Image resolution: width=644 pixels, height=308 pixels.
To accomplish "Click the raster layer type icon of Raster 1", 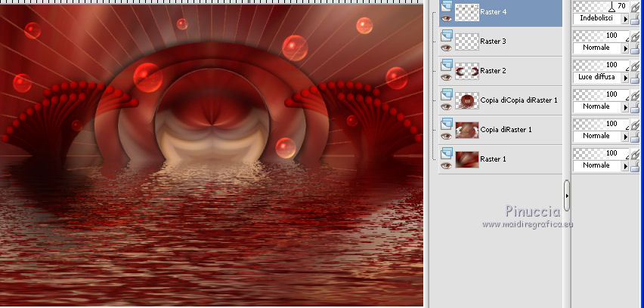I will 447,153.
